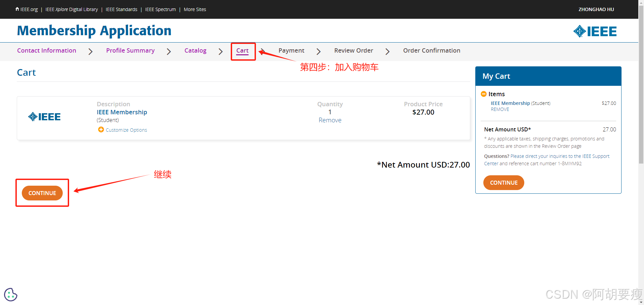
Task: Go to the Catalog step
Action: (195, 50)
